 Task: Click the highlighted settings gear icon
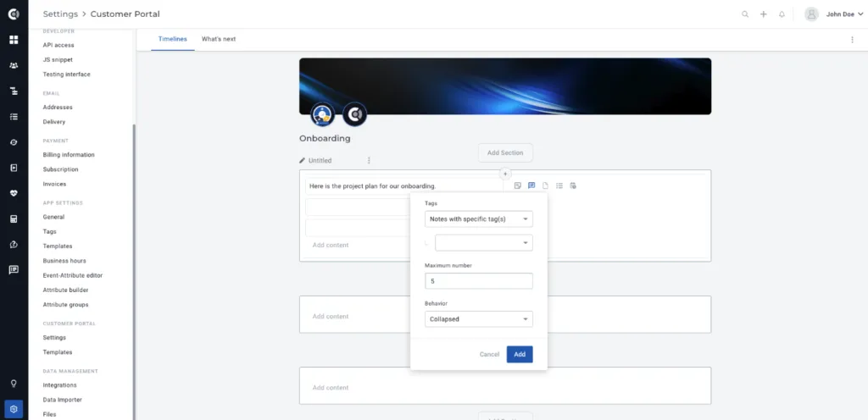click(x=14, y=409)
